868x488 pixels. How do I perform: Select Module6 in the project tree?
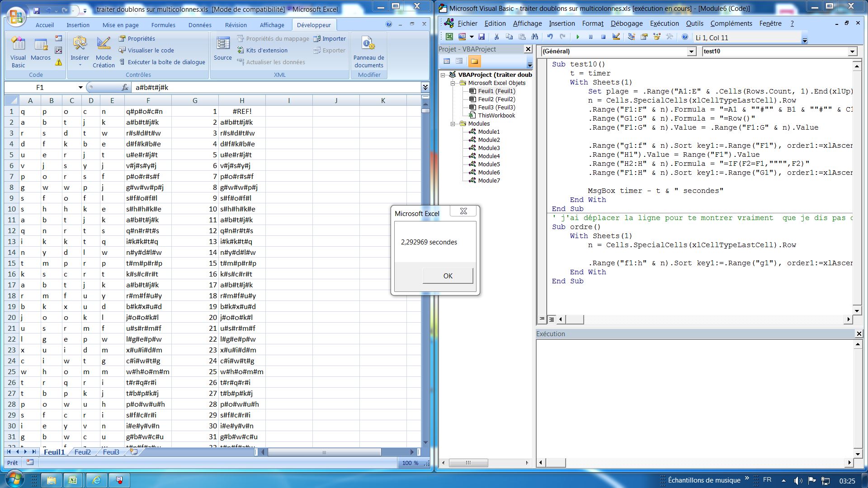click(x=489, y=172)
